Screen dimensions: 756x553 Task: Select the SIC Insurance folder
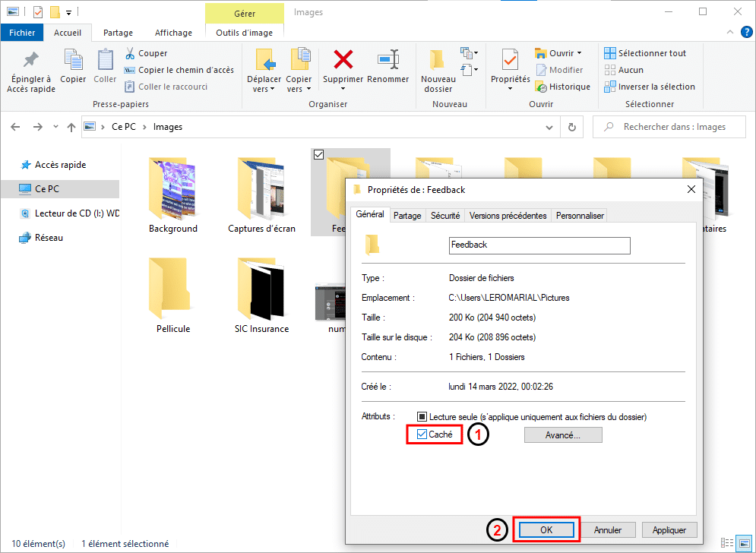point(262,295)
